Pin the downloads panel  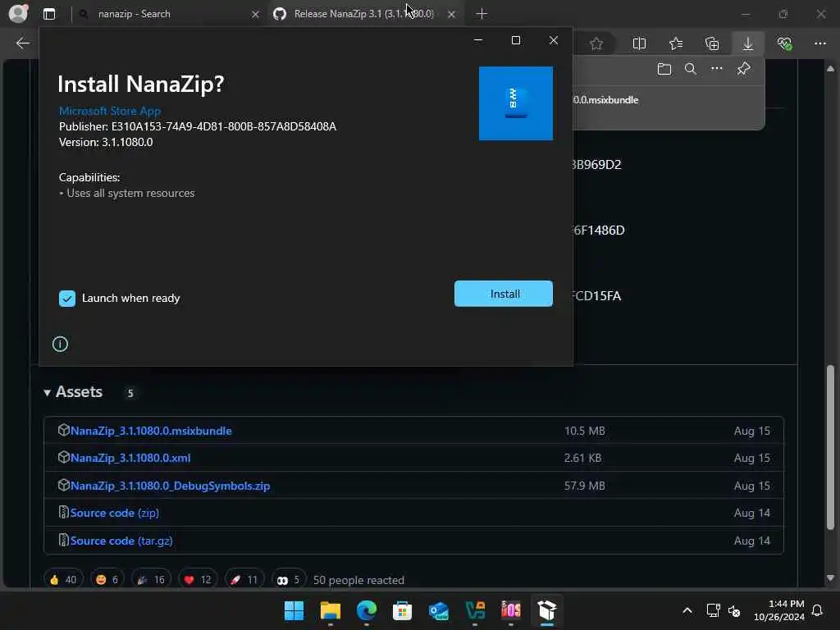click(743, 69)
